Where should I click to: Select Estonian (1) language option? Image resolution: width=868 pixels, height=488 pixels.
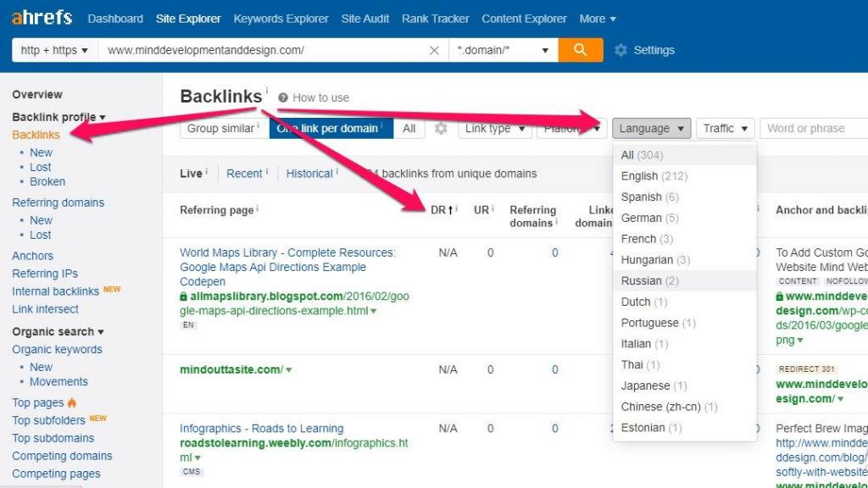tap(684, 428)
